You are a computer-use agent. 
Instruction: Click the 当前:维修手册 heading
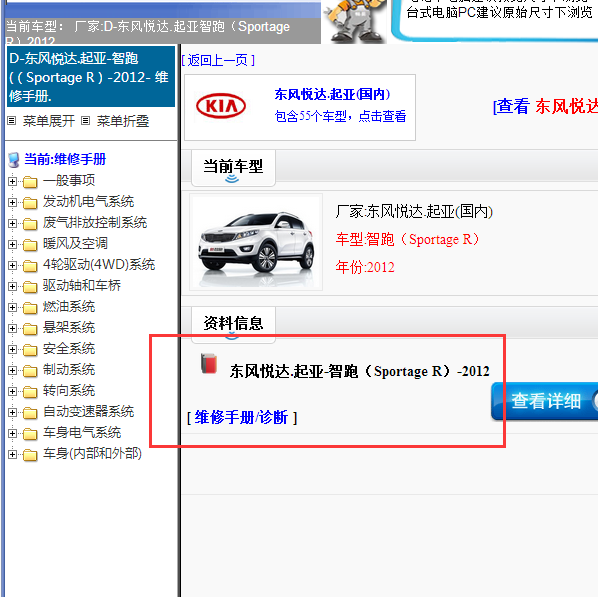tap(65, 159)
